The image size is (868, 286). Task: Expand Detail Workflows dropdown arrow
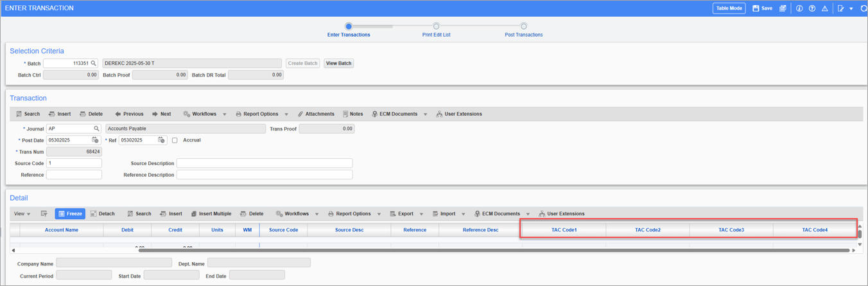317,214
